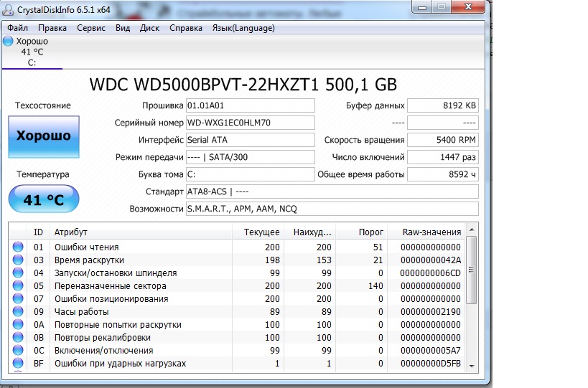Screen dimensions: 588x388
Task: Click raw value 000000002190
Action: point(431,311)
